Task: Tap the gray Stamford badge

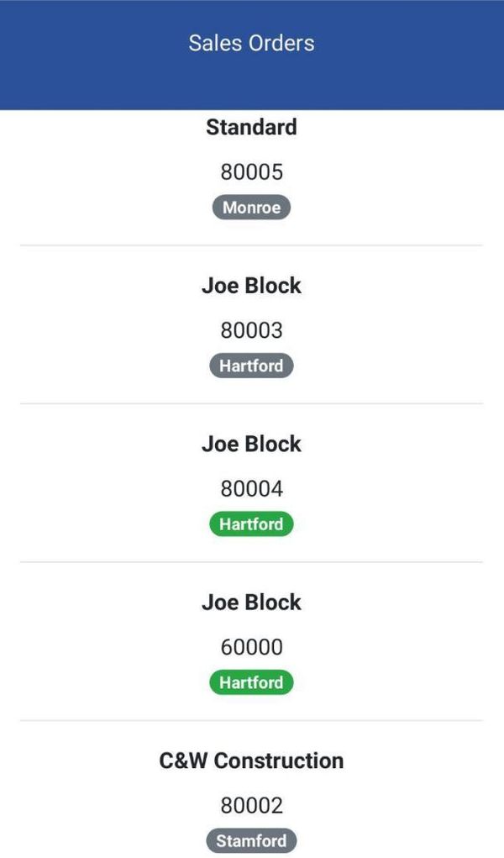Action: pos(251,840)
